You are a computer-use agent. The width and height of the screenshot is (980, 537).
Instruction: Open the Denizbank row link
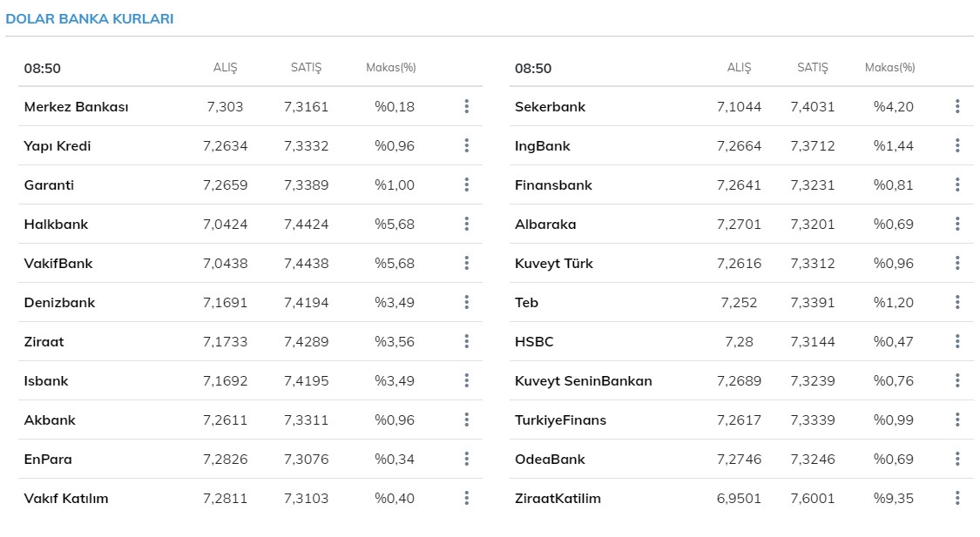coord(59,303)
